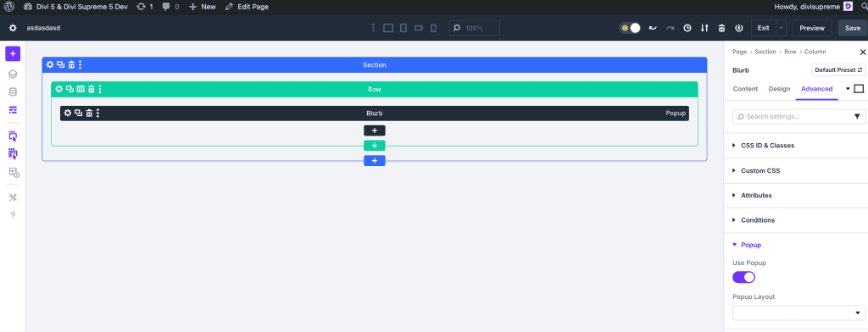Duplicate the Section using its copy icon
The width and height of the screenshot is (868, 332).
pyautogui.click(x=61, y=64)
